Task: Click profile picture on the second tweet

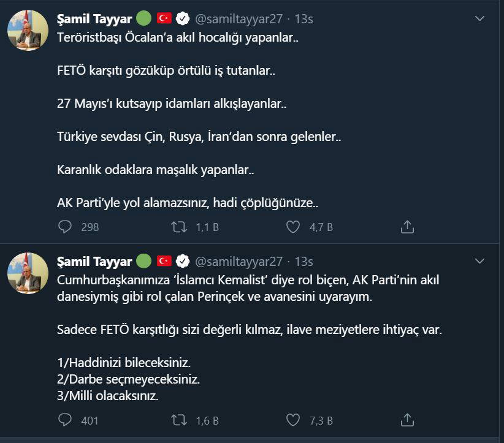Action: 28,273
